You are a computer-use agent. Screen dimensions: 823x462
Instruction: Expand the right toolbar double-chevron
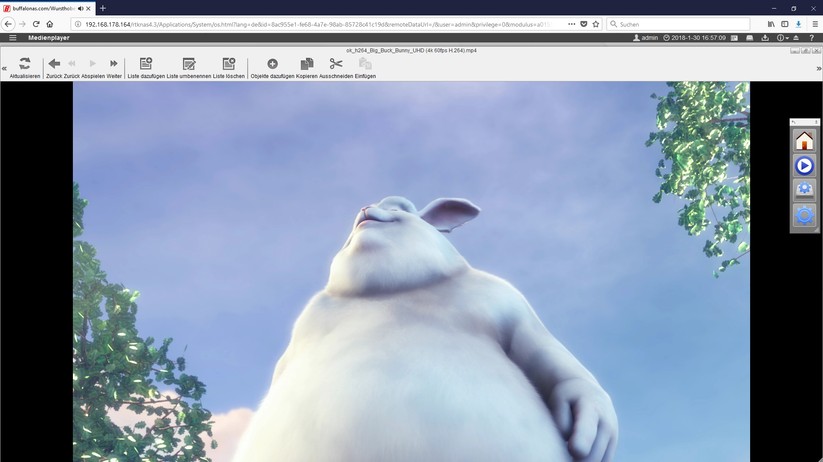(818, 68)
